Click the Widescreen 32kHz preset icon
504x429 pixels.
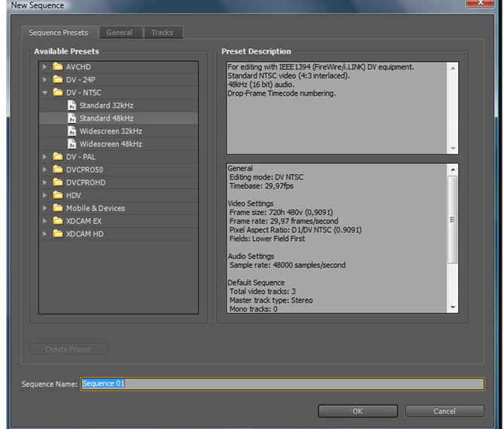[x=72, y=131]
